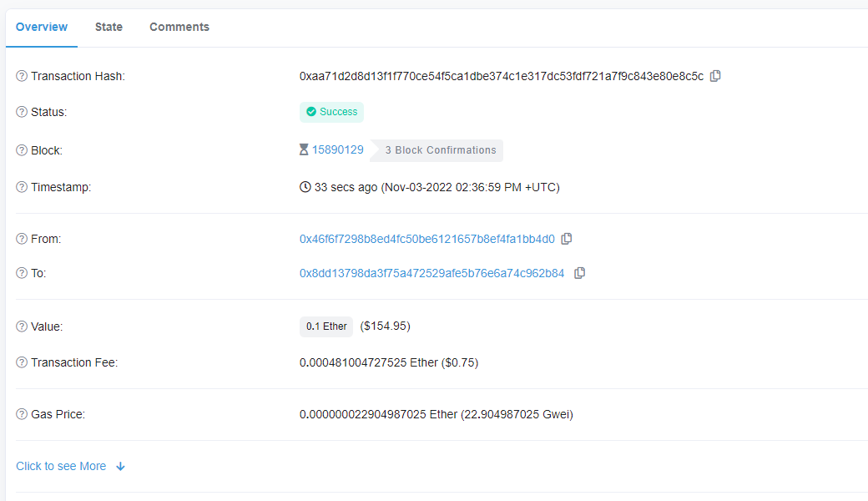Expand Click to see More

pos(61,466)
